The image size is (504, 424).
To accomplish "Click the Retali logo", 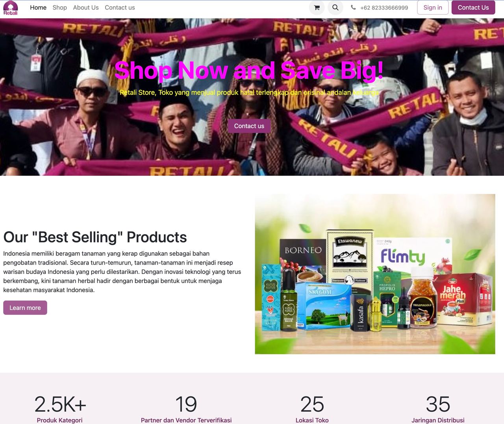I will click(x=11, y=8).
